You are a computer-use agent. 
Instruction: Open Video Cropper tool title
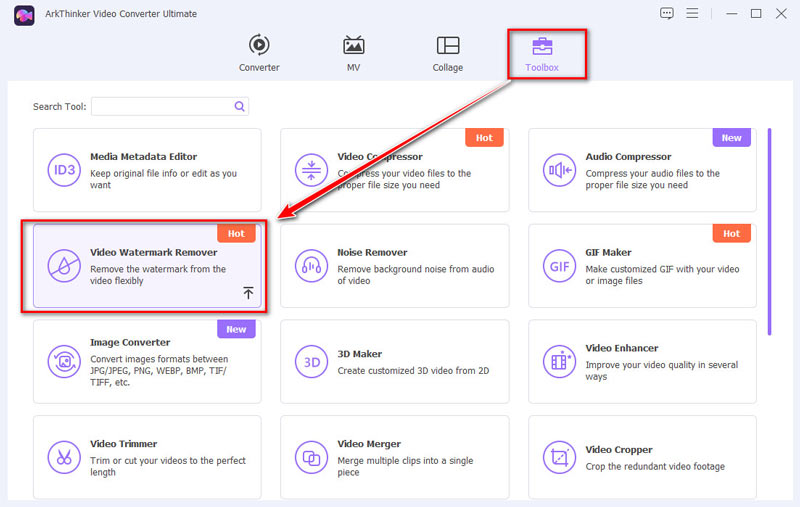[x=619, y=450]
